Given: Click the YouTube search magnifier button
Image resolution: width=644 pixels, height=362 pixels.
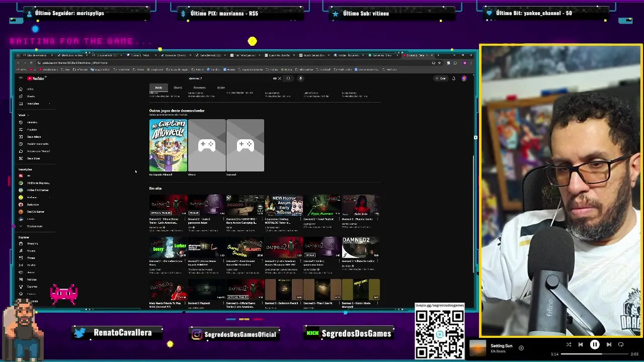Looking at the screenshot, I should pos(288,78).
